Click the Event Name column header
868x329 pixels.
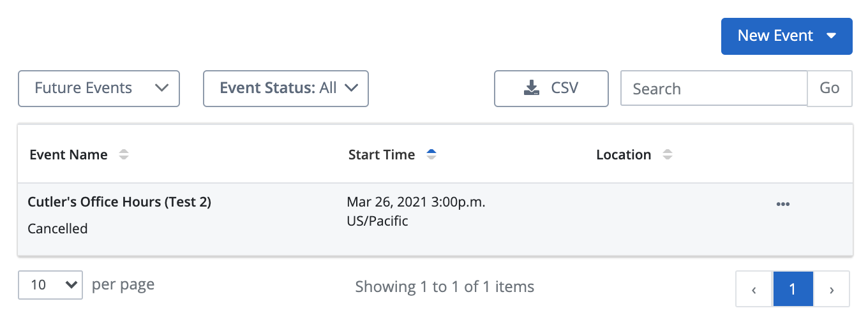pos(68,155)
